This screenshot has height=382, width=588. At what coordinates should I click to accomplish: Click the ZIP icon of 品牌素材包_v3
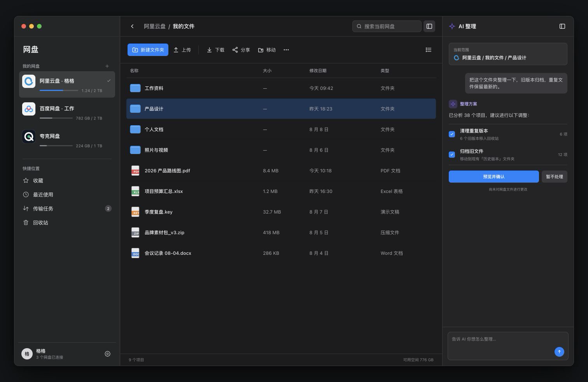coord(135,233)
